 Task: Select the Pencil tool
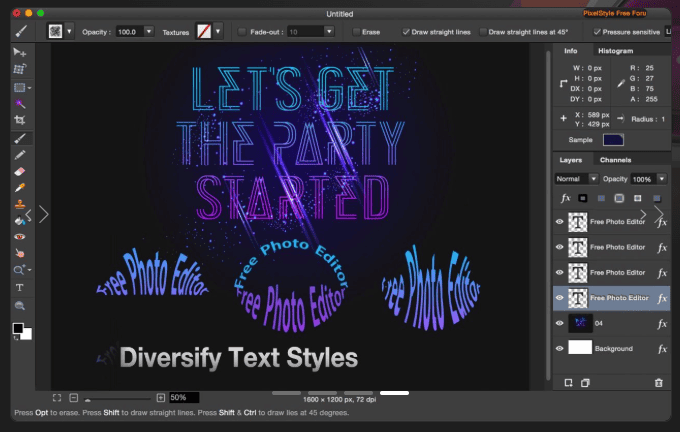coord(20,155)
